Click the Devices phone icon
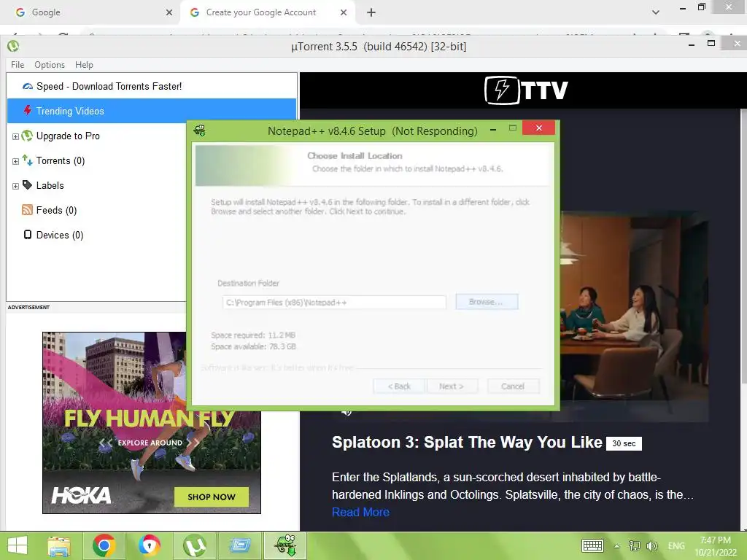Screen dimensions: 747x560 click(28, 235)
